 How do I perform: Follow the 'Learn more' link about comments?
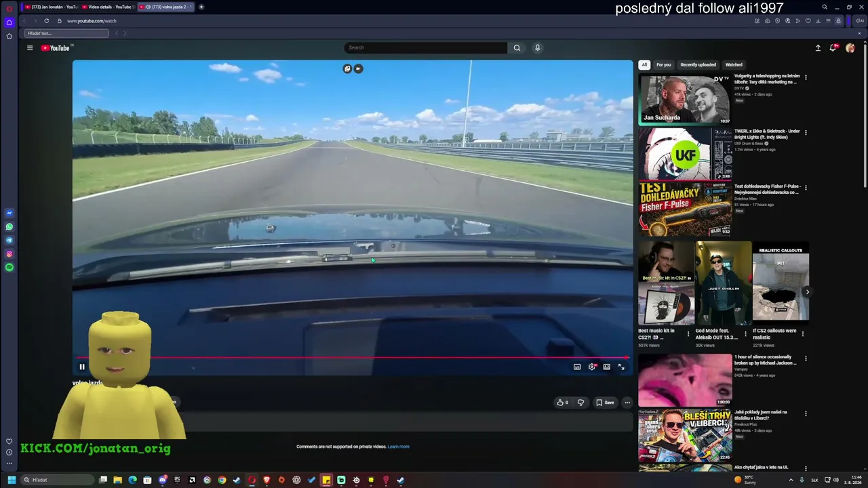click(399, 447)
